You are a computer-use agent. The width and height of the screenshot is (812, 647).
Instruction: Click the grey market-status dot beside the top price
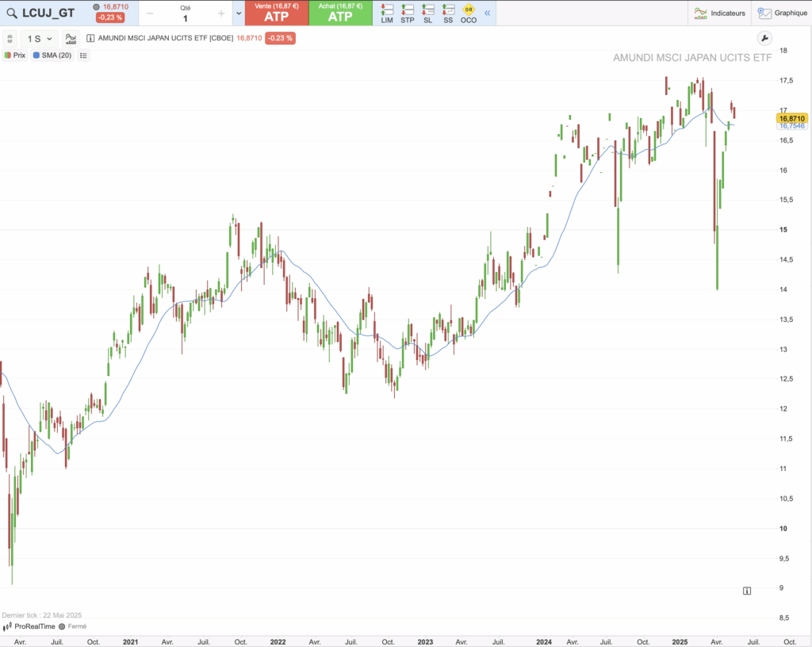(x=96, y=6)
